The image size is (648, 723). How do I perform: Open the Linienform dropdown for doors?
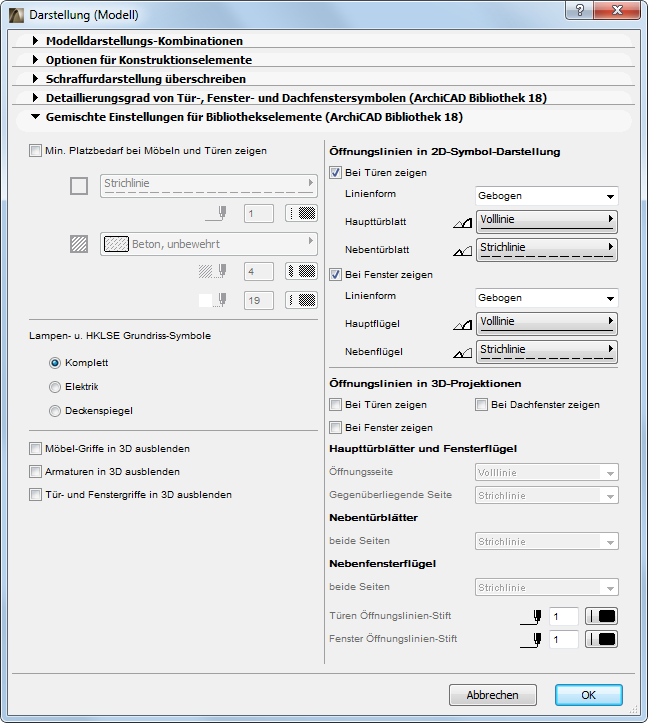coord(547,196)
